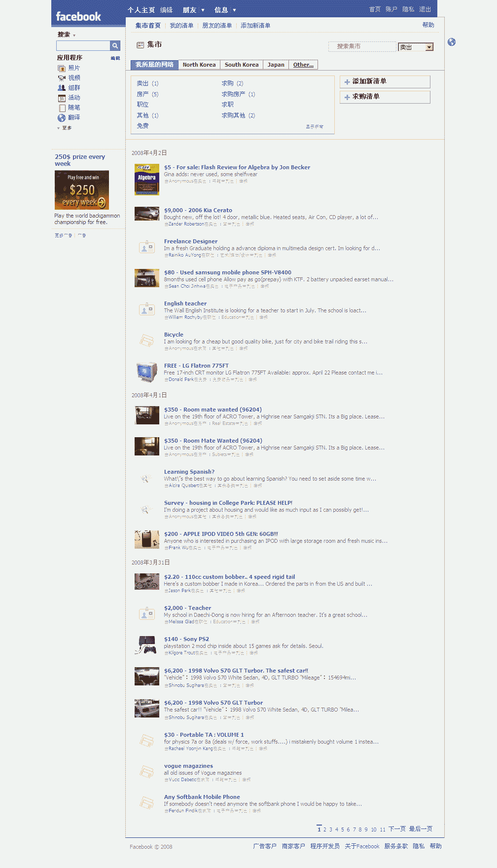Open 我的清单 sub-navigation item
This screenshot has height=868, width=497.
tap(181, 26)
